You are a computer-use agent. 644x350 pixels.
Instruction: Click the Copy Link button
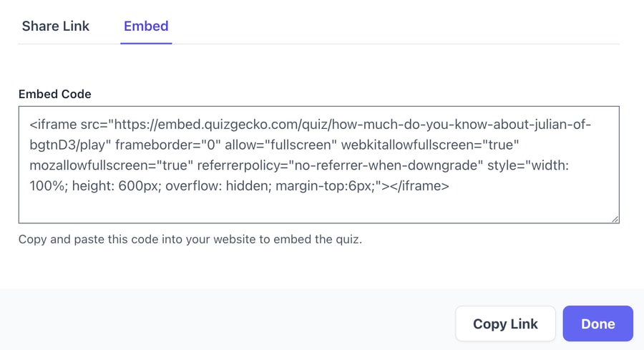point(505,324)
